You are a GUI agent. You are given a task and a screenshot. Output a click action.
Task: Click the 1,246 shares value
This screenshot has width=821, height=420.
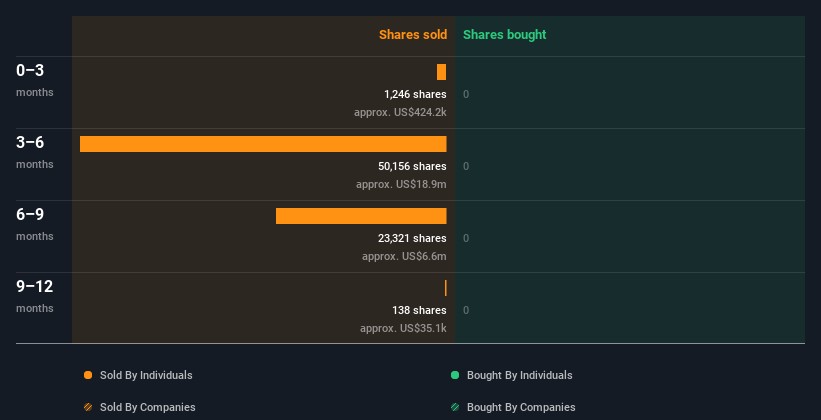coord(415,94)
